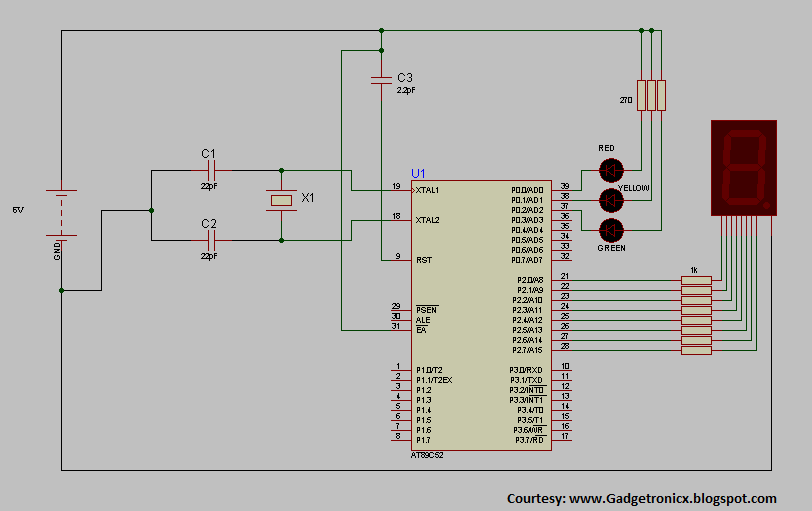
Task: Click the P0.0/AD0 pin label
Action: click(x=527, y=190)
